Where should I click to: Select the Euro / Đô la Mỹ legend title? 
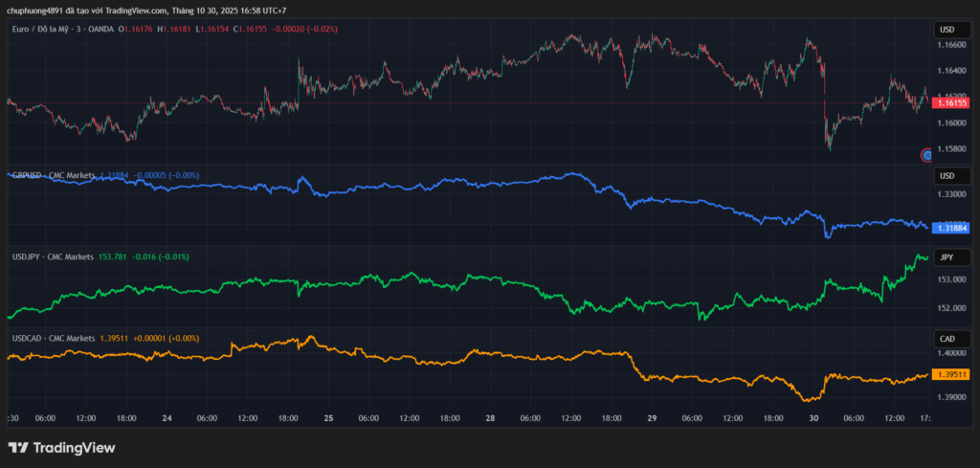tap(61, 30)
